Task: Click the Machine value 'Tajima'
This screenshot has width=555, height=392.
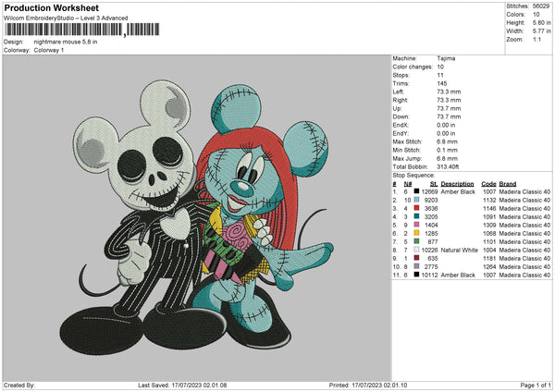Action: 446,58
